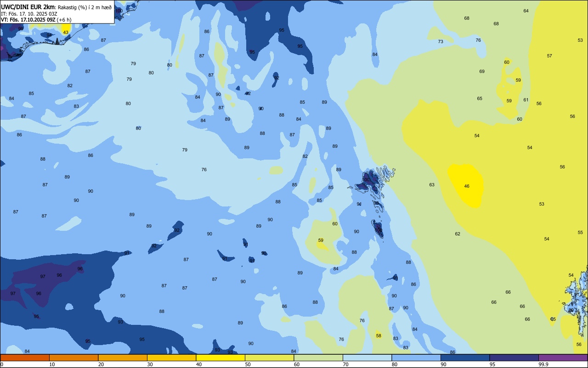Click the 43 value near the Iceland coast

pos(66,33)
